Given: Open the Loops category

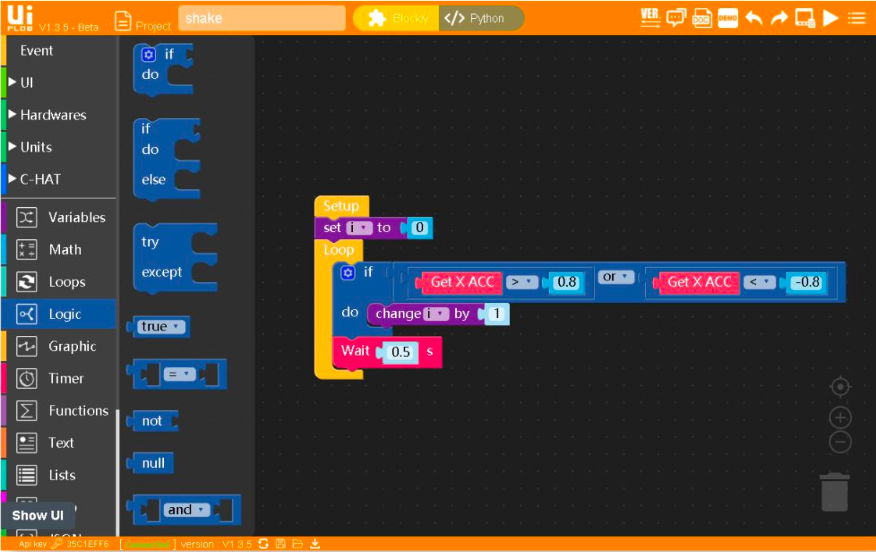Looking at the screenshot, I should point(60,282).
